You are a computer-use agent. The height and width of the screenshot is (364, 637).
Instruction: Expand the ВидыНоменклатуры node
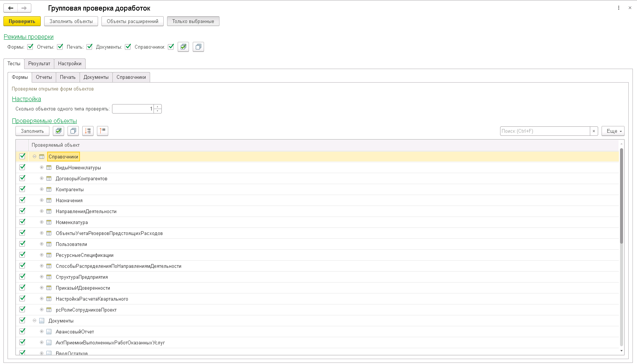(41, 167)
